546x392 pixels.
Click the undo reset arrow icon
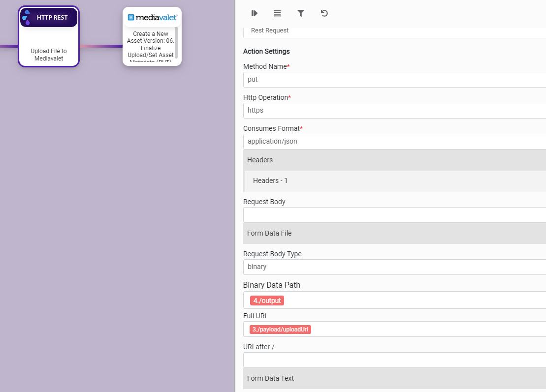click(324, 13)
